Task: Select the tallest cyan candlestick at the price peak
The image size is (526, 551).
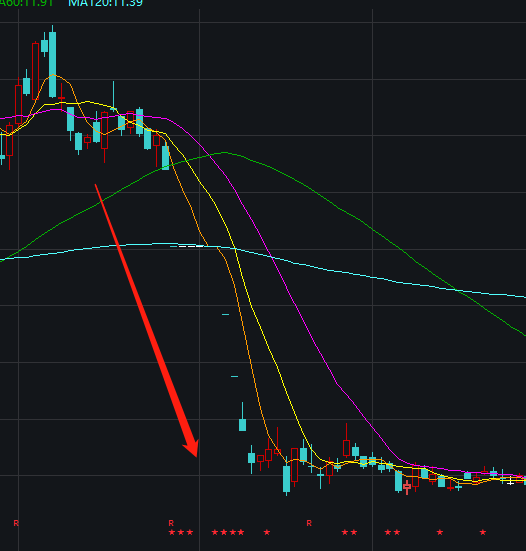Action: point(52,61)
